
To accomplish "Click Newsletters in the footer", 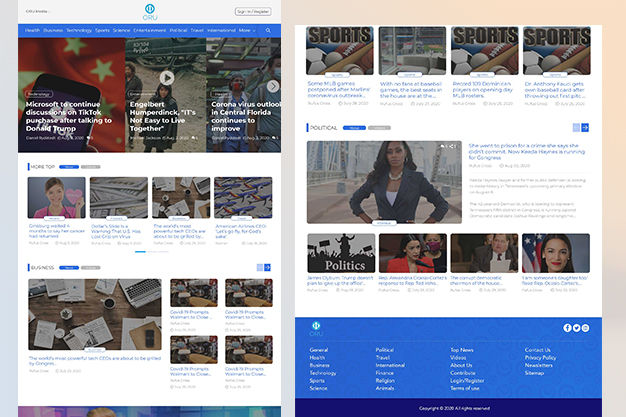I will (x=539, y=365).
